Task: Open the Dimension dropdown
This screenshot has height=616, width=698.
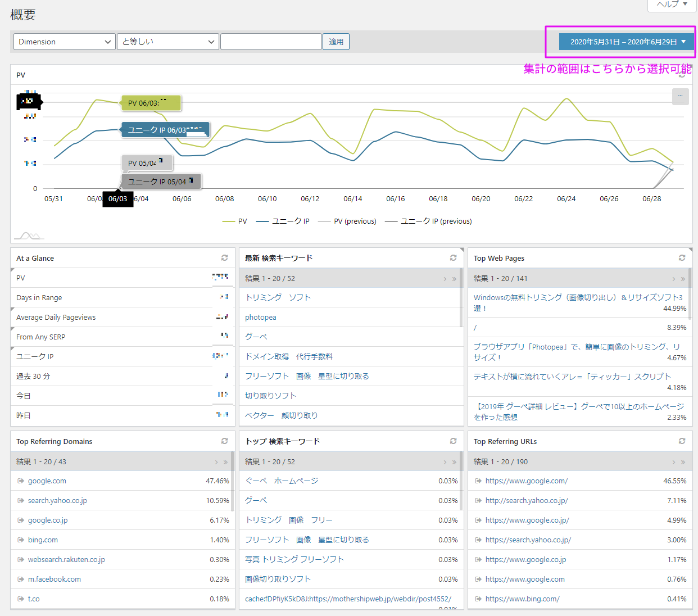Action: pos(65,42)
